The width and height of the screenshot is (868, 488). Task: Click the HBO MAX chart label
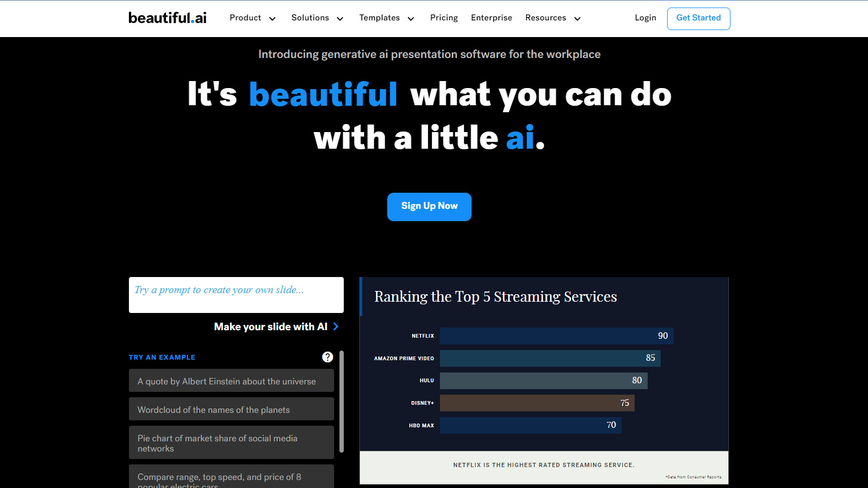(x=422, y=426)
